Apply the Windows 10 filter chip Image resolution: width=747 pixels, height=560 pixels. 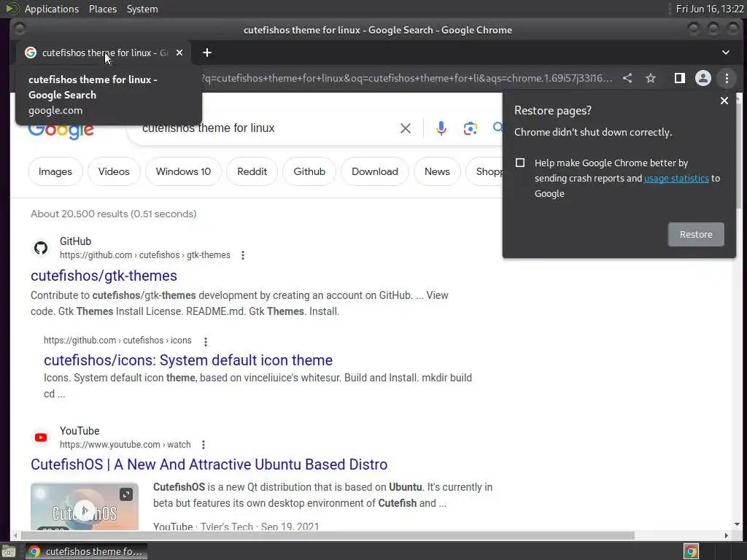pyautogui.click(x=183, y=171)
